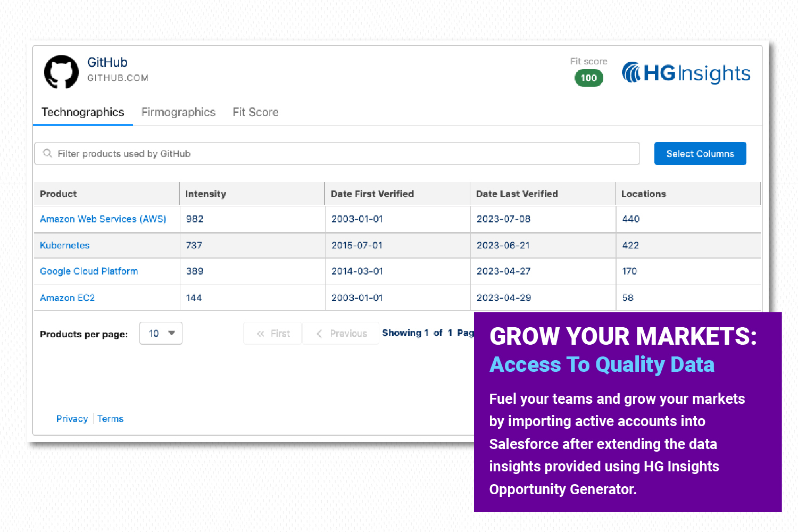798x532 pixels.
Task: Click the Privacy link
Action: click(x=72, y=419)
